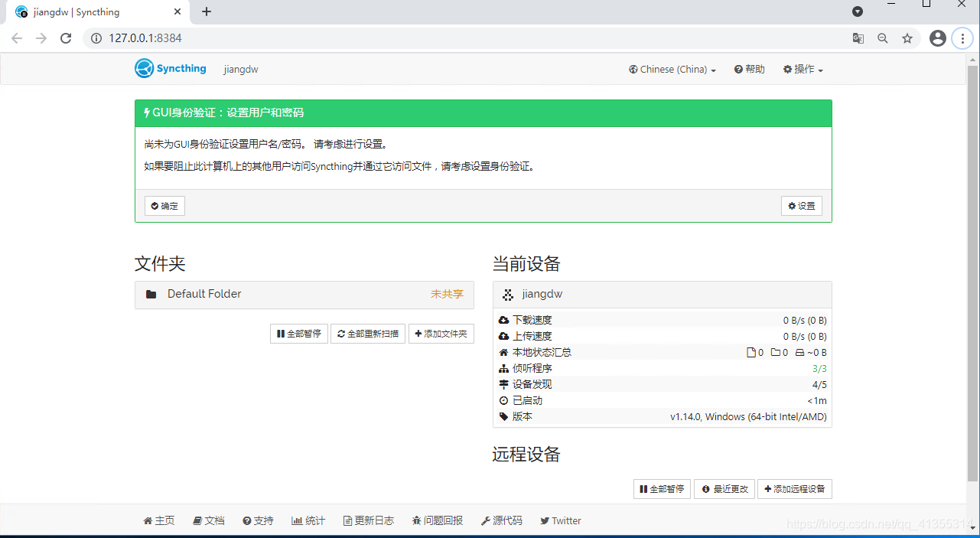The image size is (980, 538).
Task: Click the home icon by 本地状态汇总
Action: 503,352
